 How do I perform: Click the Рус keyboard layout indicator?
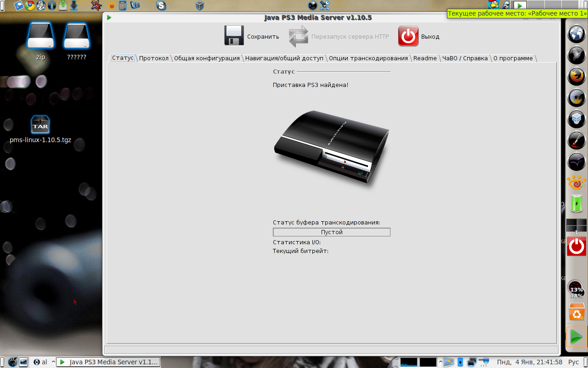tap(573, 362)
